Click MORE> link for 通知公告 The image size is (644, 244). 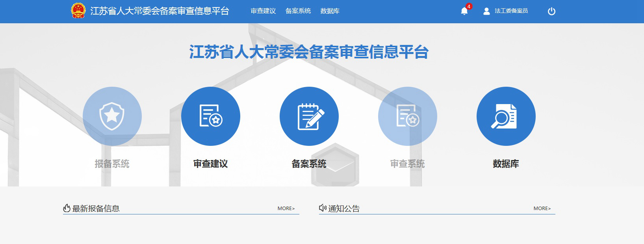click(542, 209)
